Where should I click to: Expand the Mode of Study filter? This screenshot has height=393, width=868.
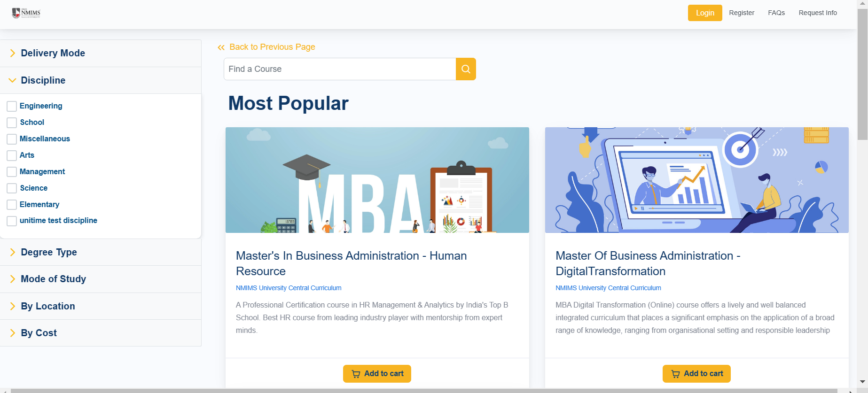[x=101, y=279]
